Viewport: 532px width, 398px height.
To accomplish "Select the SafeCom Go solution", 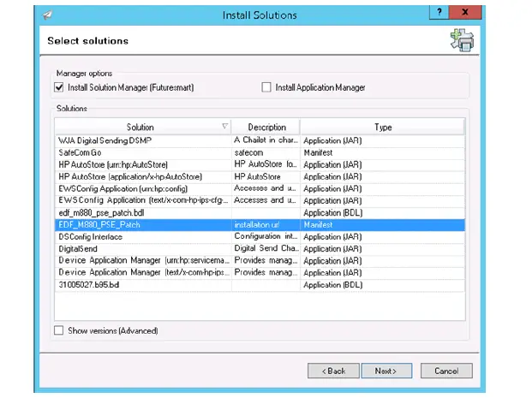I will pyautogui.click(x=260, y=152).
